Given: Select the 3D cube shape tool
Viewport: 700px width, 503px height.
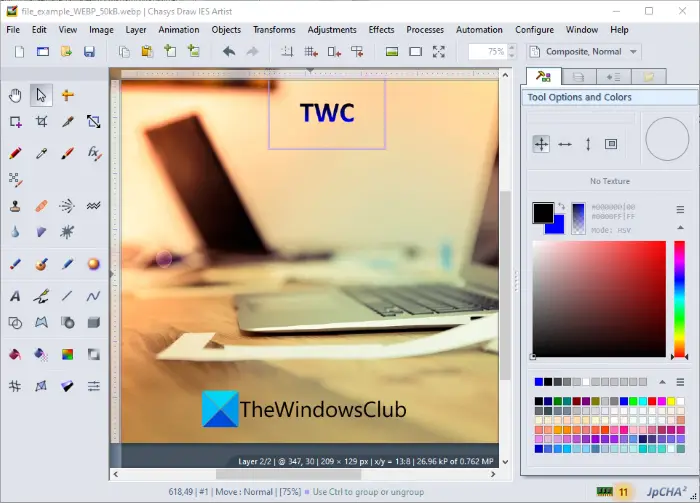Looking at the screenshot, I should point(94,322).
